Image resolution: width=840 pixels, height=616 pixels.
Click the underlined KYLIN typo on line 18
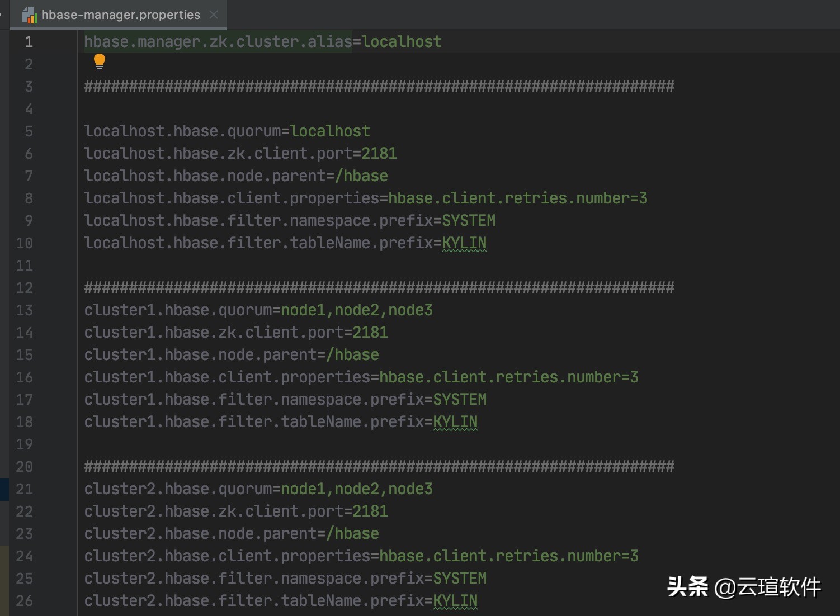[x=455, y=421]
